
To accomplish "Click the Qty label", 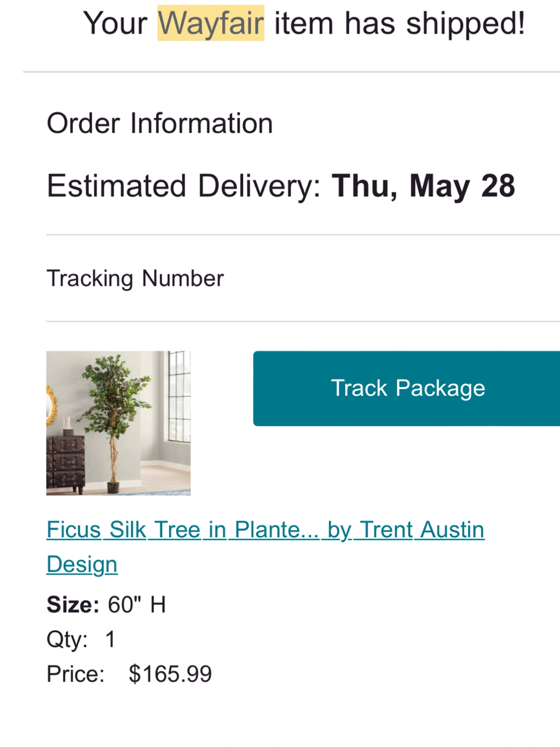I will click(x=67, y=640).
